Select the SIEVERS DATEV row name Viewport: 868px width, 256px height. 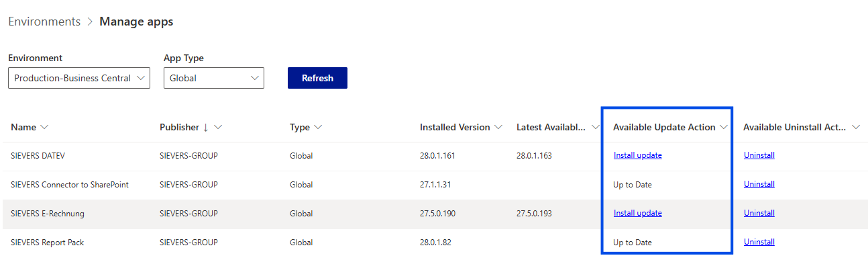38,155
